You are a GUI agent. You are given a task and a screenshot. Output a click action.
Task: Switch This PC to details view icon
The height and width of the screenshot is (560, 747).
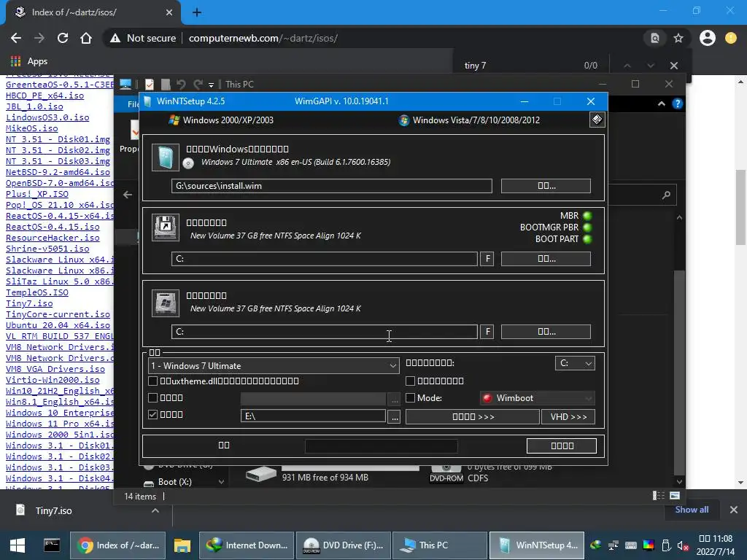(659, 496)
